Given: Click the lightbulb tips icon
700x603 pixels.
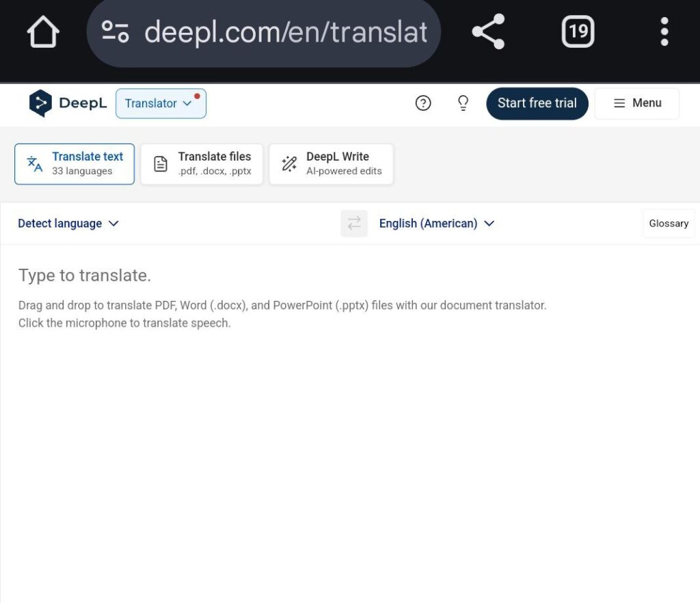Looking at the screenshot, I should (x=463, y=103).
